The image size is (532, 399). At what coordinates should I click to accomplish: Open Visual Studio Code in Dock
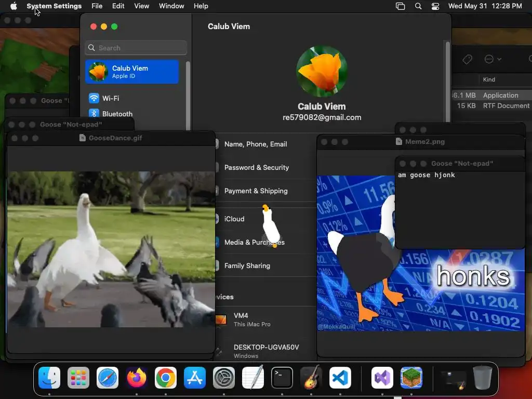coord(340,378)
